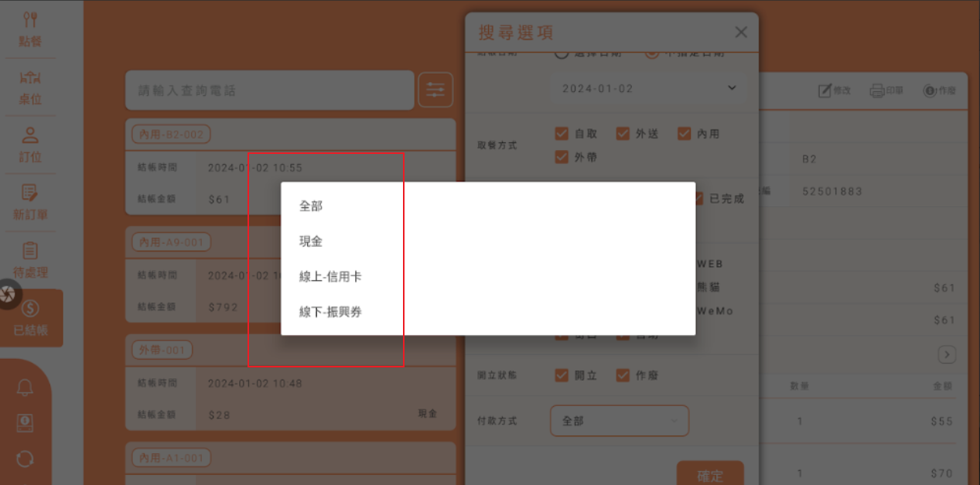Screen dimensions: 980x485
Task: Open the 付款方式 payment method dropdown
Action: tap(619, 421)
